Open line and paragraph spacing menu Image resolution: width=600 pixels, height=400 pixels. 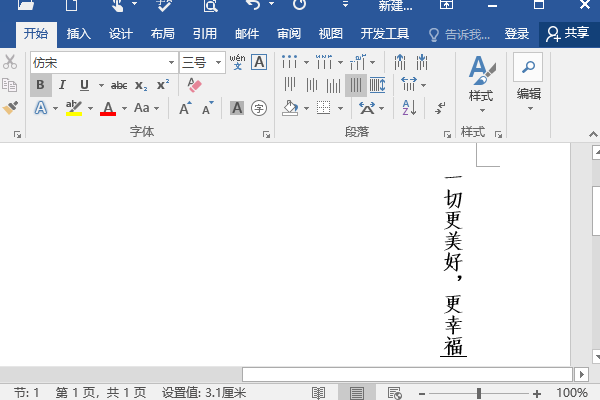[x=413, y=85]
